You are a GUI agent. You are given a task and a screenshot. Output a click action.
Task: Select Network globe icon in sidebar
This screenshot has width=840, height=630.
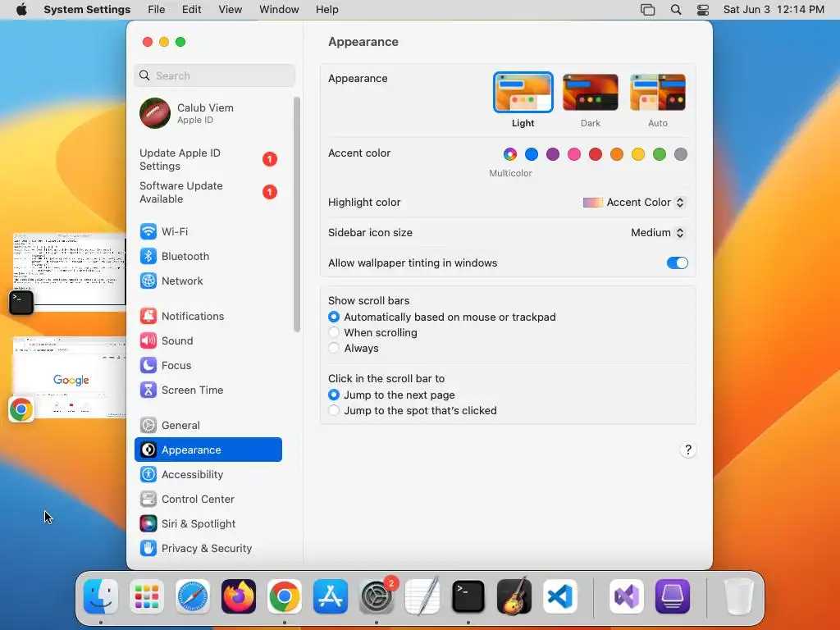[x=148, y=281]
